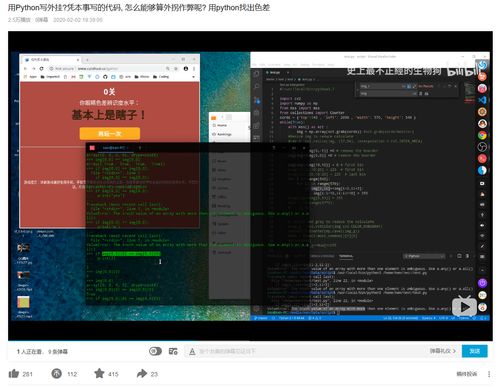The width and height of the screenshot is (500, 387).
Task: Select the browser tab in Chrome window
Action: 52,60
